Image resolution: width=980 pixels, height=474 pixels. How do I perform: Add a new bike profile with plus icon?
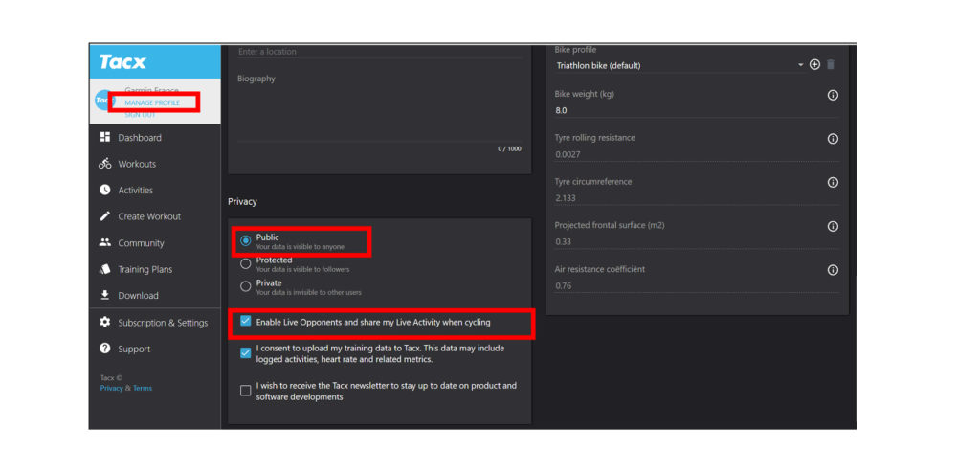click(x=814, y=64)
